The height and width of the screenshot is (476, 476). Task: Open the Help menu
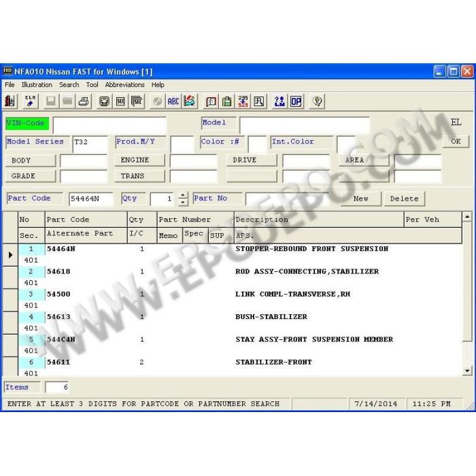pos(158,85)
